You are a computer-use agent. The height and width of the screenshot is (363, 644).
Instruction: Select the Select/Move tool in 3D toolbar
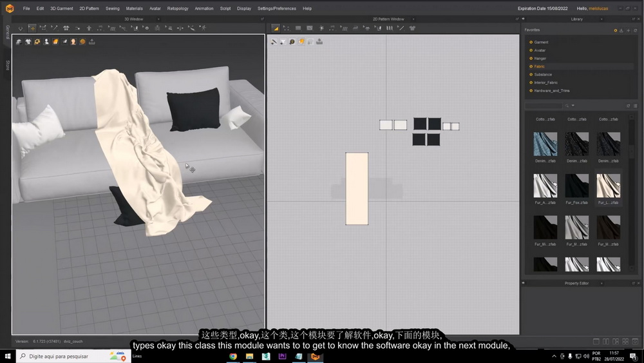32,28
